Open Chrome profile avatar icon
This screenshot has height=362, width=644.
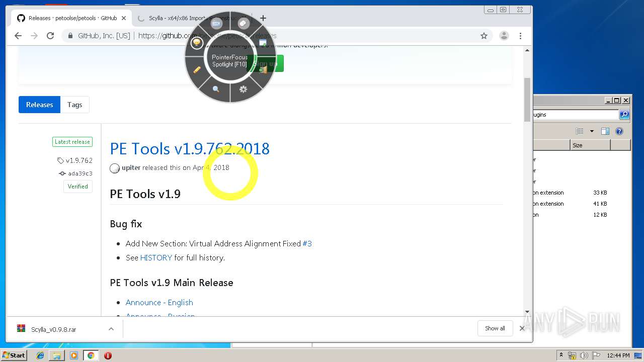(x=504, y=36)
